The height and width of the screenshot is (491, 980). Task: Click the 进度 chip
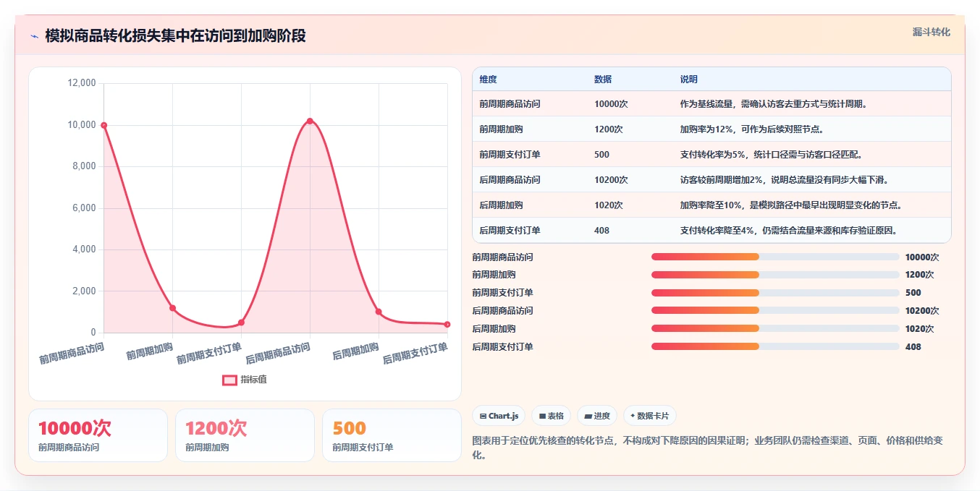click(597, 416)
